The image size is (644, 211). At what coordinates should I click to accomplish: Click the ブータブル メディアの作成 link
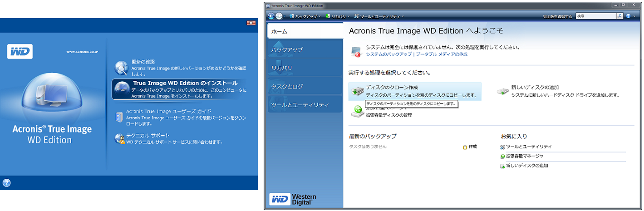(x=441, y=54)
